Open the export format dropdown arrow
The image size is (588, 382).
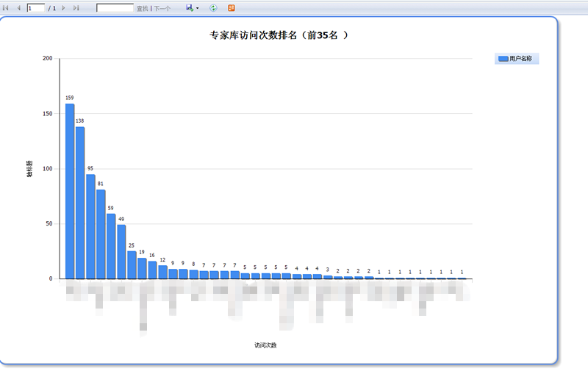tap(197, 8)
